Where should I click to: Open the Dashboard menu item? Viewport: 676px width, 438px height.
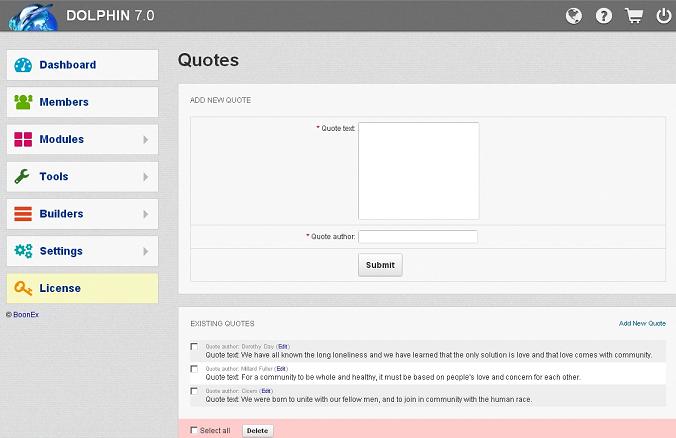point(82,65)
